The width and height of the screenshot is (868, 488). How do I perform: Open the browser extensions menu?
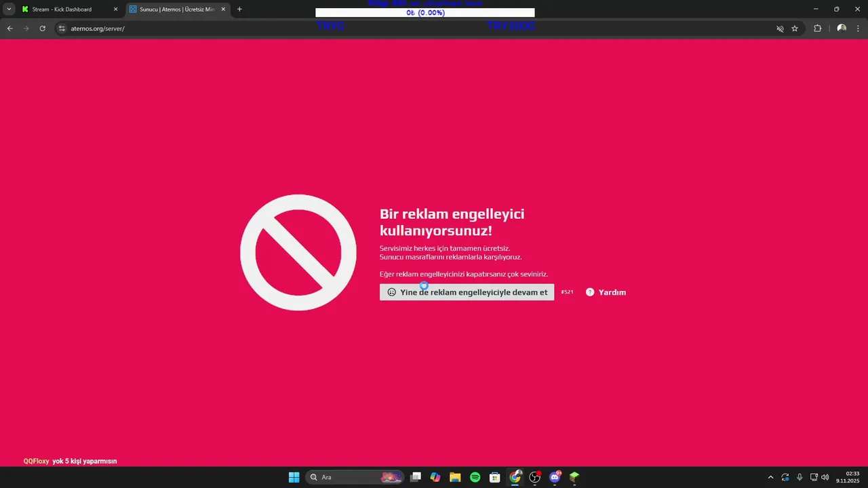point(817,28)
